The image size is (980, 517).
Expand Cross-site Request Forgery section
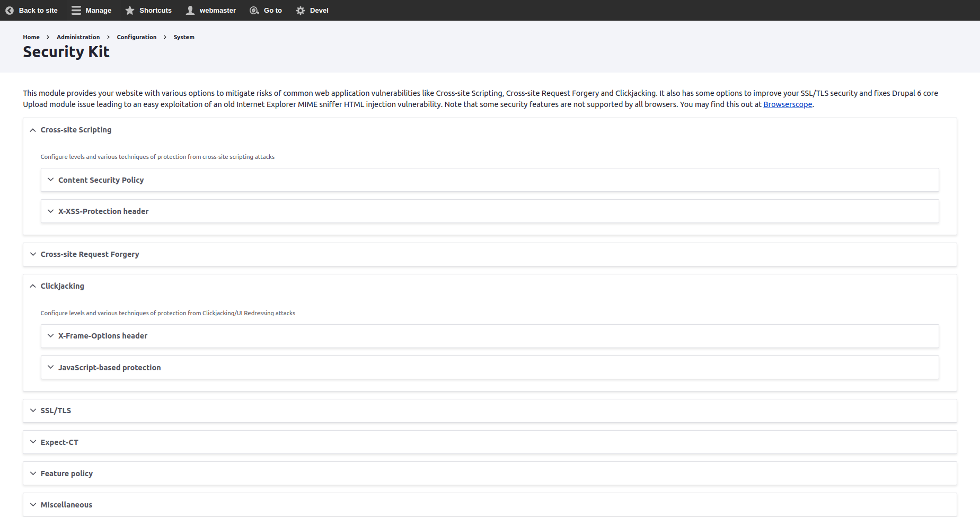pyautogui.click(x=90, y=254)
